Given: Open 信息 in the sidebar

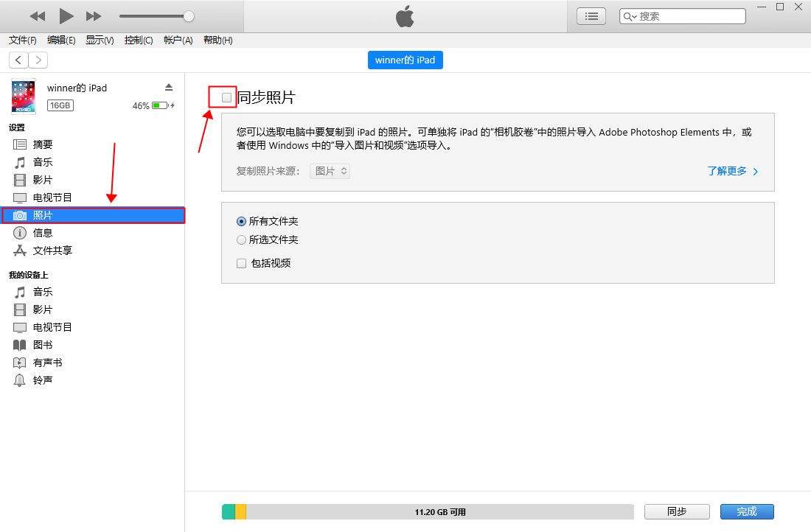Looking at the screenshot, I should [x=92, y=233].
